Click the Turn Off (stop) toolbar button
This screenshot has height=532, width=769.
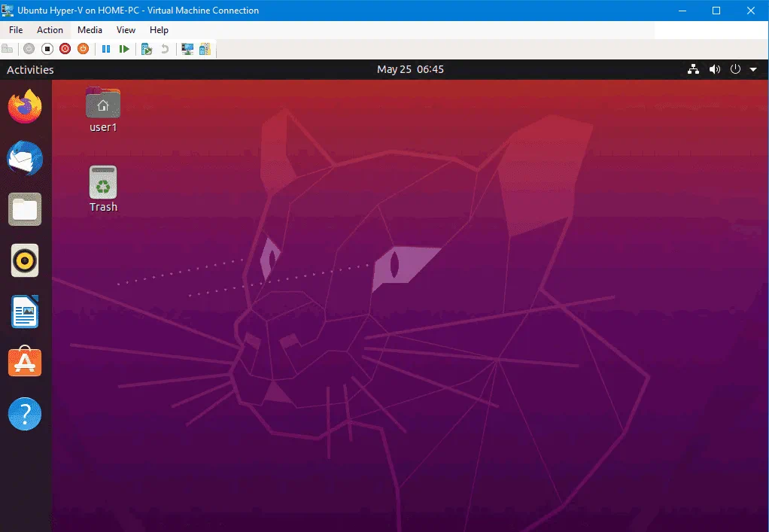pos(47,49)
